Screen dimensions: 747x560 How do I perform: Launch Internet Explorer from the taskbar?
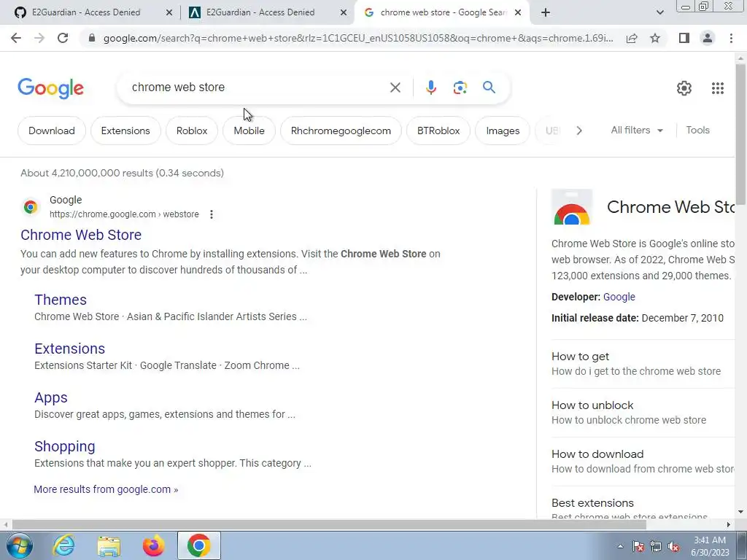63,545
